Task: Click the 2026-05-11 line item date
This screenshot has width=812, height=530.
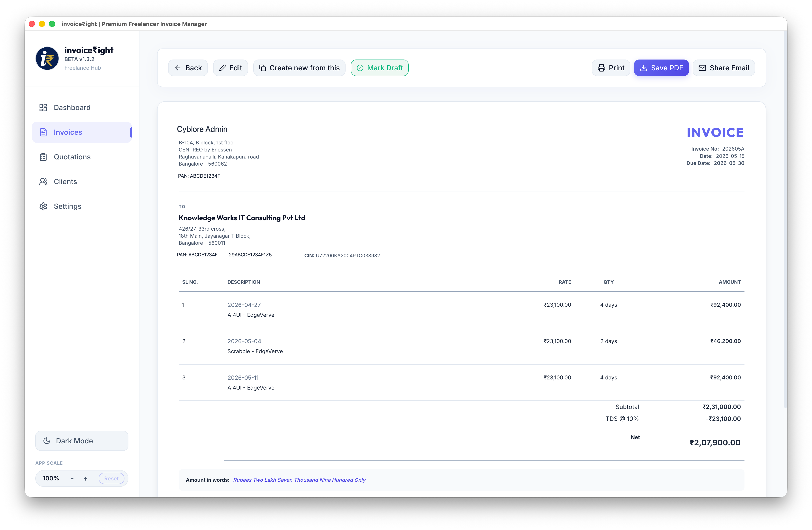Action: click(243, 378)
